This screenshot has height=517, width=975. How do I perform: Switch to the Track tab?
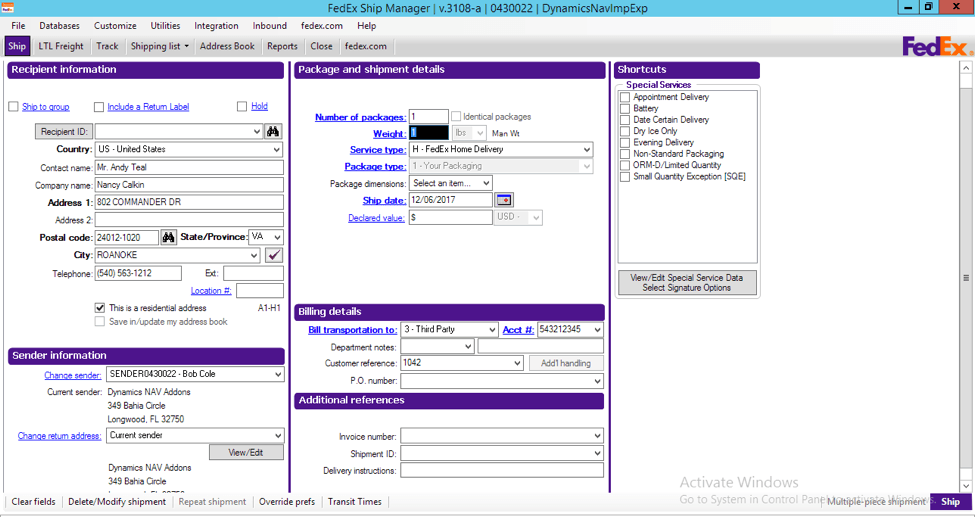[x=107, y=46]
